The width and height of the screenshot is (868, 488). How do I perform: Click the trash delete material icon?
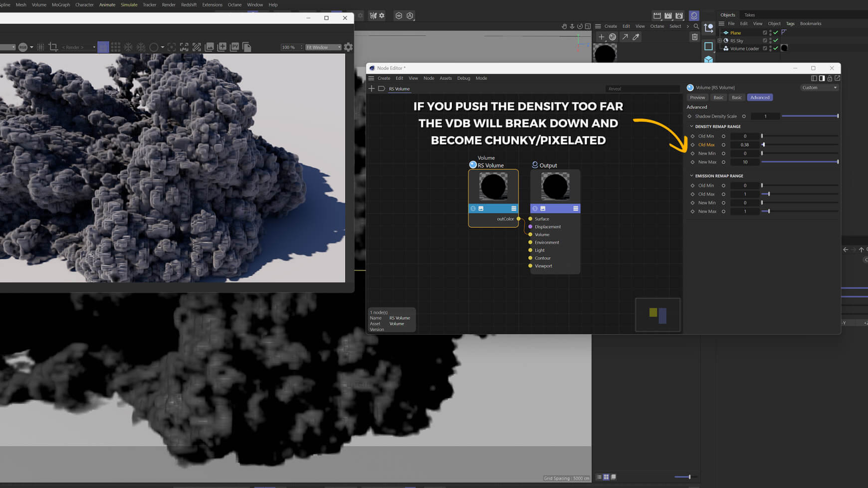[694, 37]
